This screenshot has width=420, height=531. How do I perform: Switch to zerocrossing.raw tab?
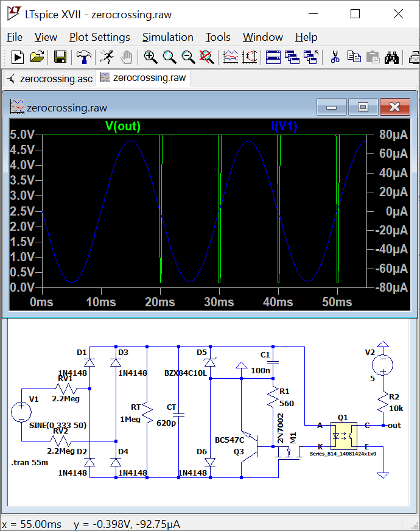click(143, 78)
